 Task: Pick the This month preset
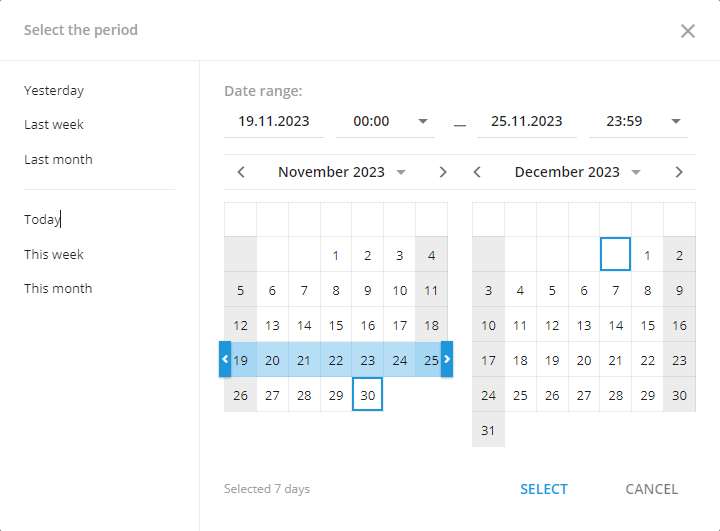pyautogui.click(x=58, y=288)
